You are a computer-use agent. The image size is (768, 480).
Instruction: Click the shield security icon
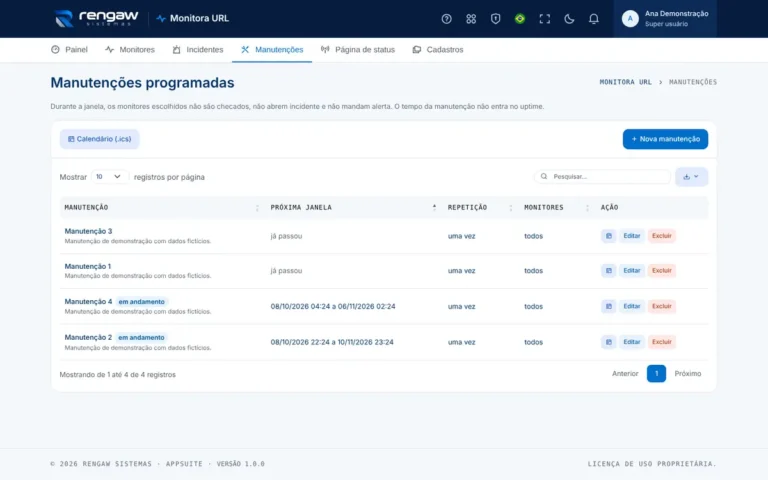point(495,19)
